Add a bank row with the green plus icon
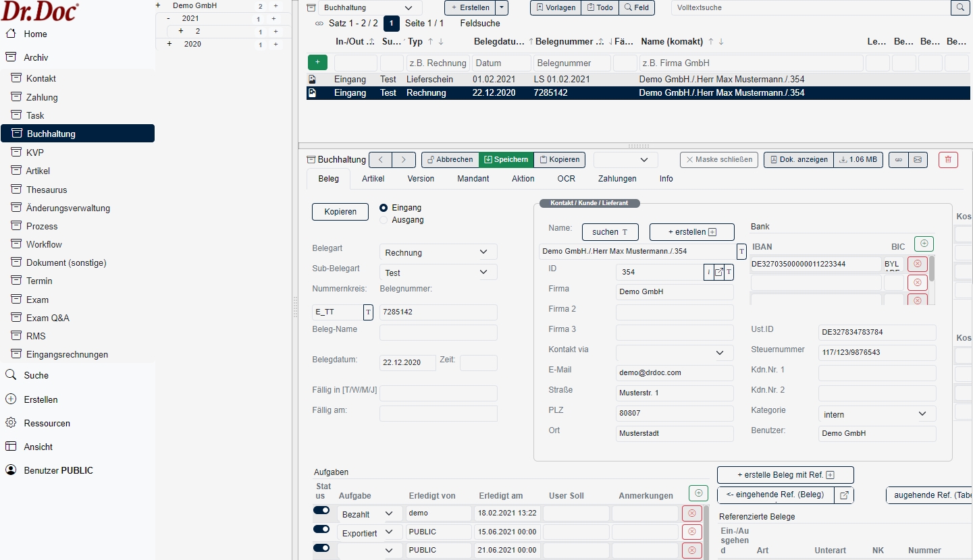973x560 pixels. pos(924,244)
